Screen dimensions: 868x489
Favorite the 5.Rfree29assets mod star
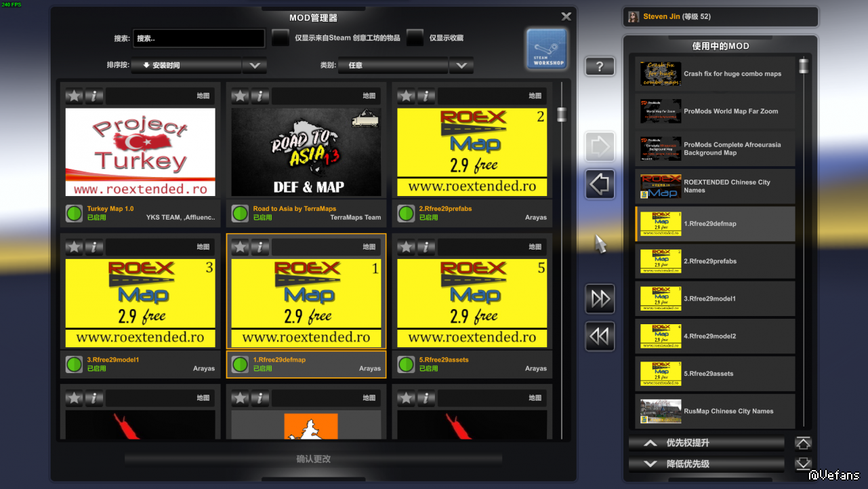pyautogui.click(x=407, y=247)
